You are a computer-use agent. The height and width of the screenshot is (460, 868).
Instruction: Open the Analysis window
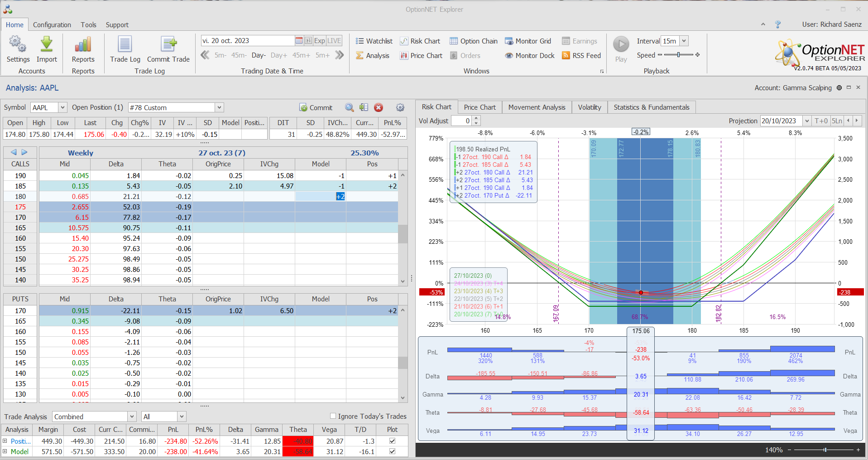[x=372, y=56]
